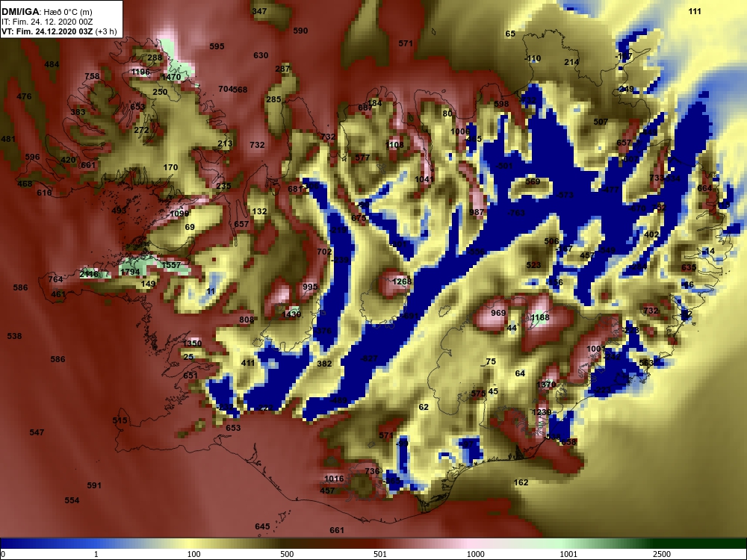The width and height of the screenshot is (747, 560).
Task: Click the 'VT: Fim. 24.12.2020 03Z (+3 h)' line
Action: click(59, 32)
